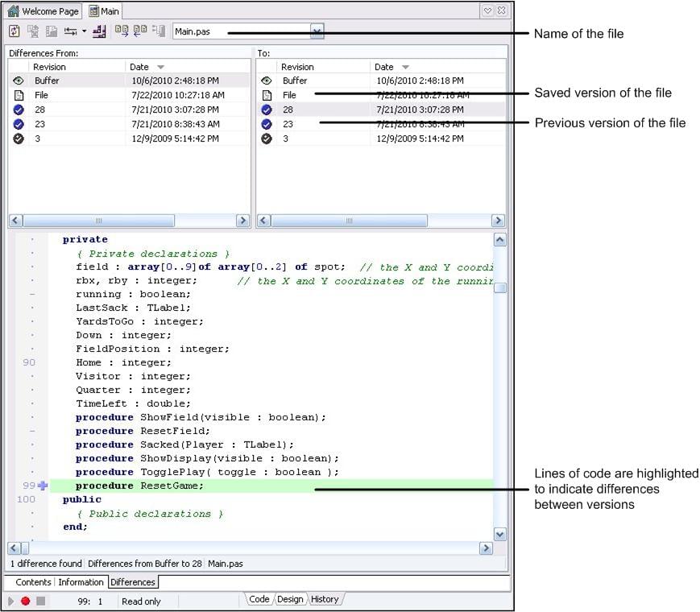Select revision 23 checkmark in To list
This screenshot has height=612, width=700.
pyautogui.click(x=267, y=124)
